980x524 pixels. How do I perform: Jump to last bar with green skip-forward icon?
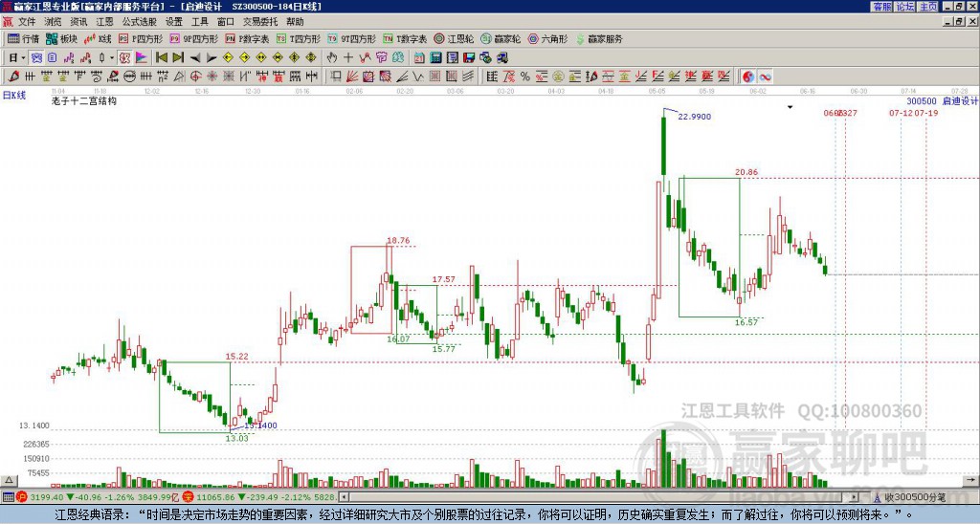(x=177, y=58)
